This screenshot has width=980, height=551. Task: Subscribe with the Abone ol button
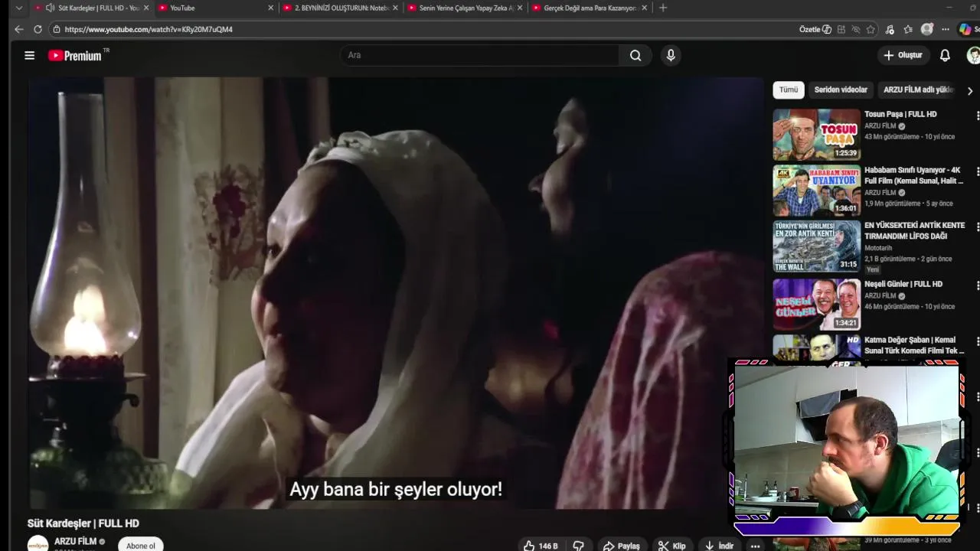click(141, 546)
